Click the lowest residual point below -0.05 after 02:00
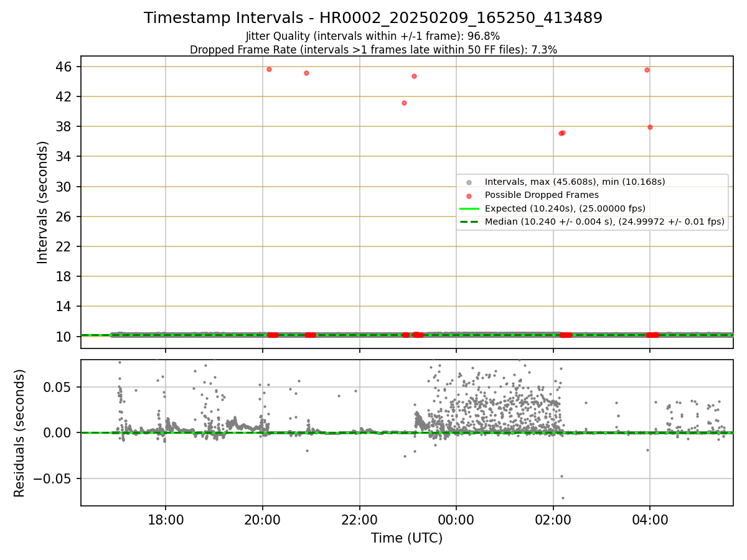 click(x=563, y=498)
